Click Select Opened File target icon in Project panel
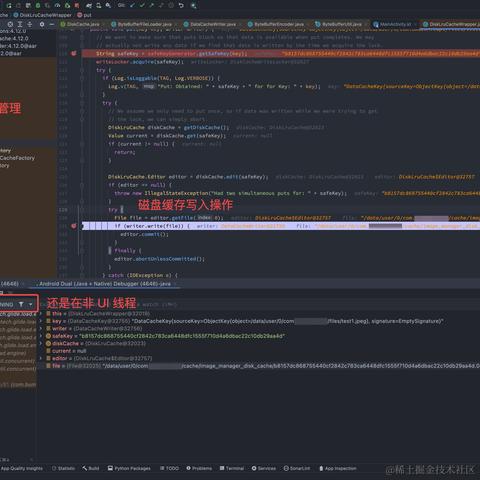This screenshot has width=480, height=480. tap(10, 24)
